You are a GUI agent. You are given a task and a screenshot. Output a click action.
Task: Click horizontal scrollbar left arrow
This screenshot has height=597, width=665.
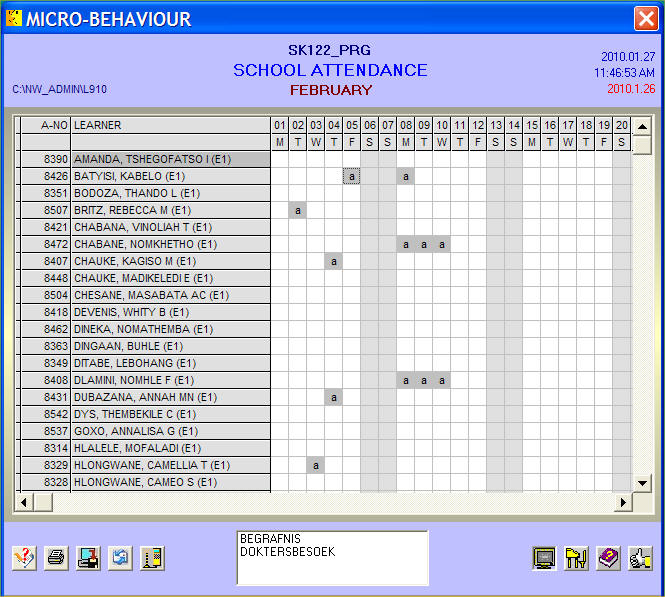[x=24, y=502]
